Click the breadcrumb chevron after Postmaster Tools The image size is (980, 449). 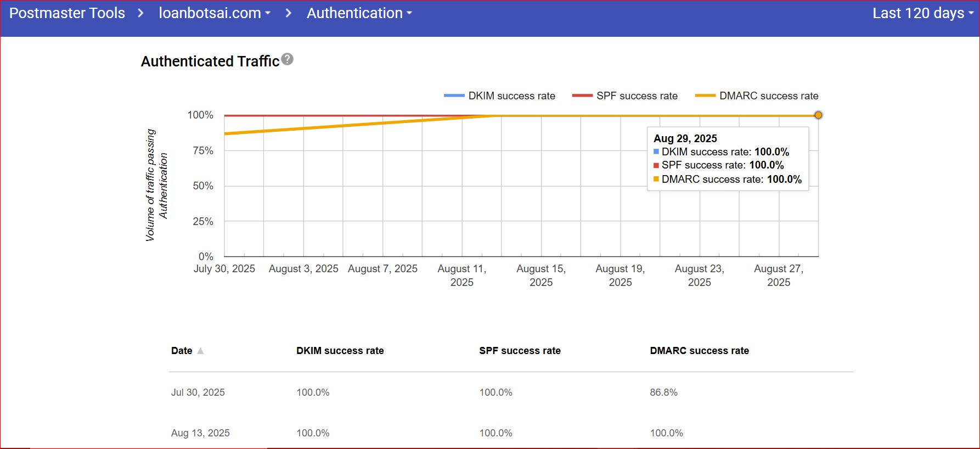point(140,13)
